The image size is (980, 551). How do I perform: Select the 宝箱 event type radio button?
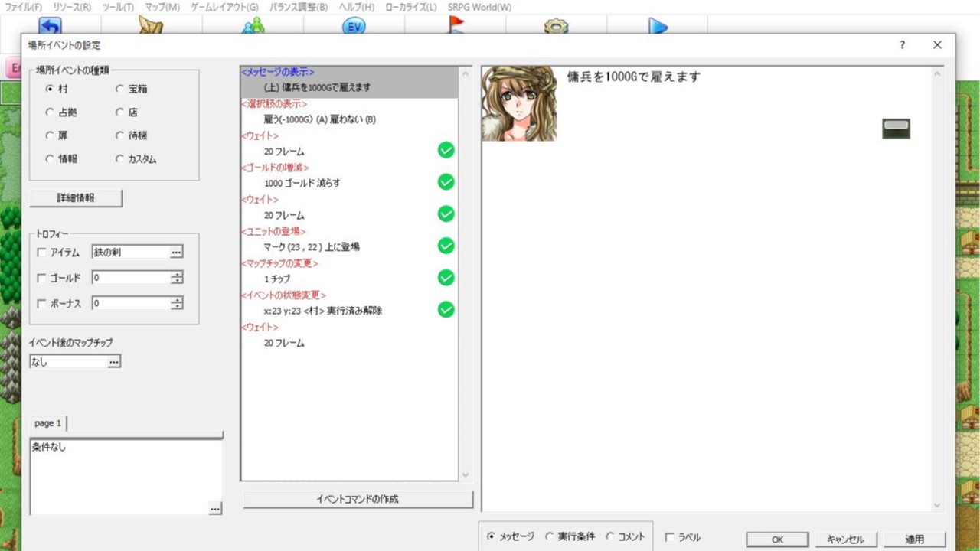click(x=119, y=89)
